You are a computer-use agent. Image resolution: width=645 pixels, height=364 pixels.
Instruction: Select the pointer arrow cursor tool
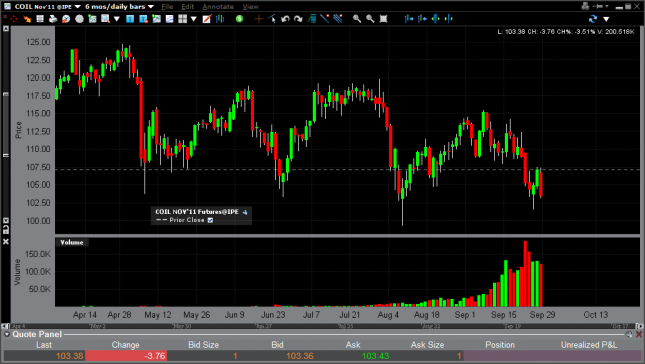coord(272,19)
